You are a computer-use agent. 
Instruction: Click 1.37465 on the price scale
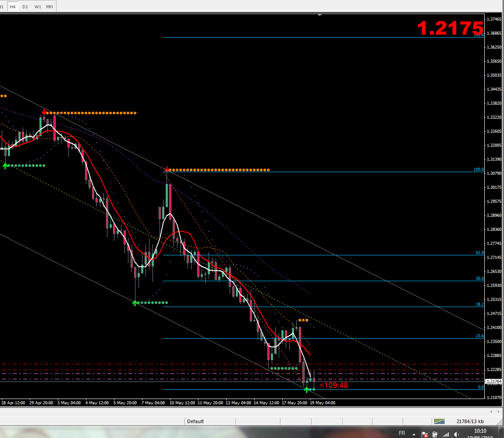494,19
